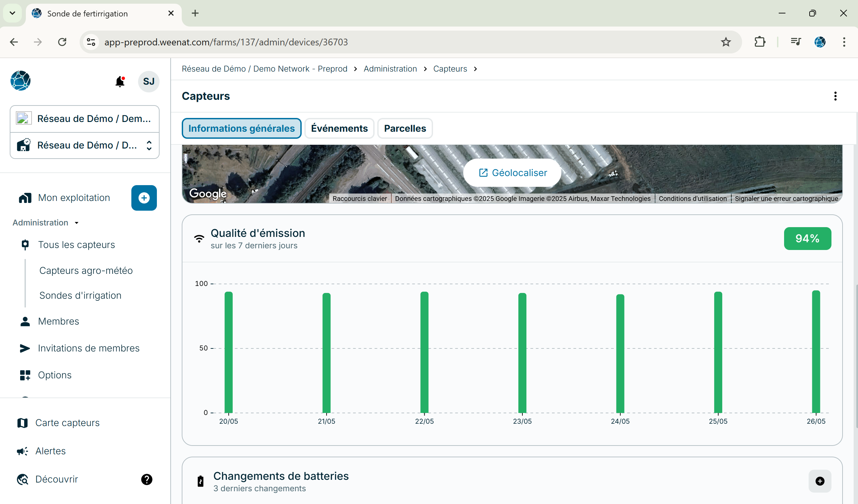Expand farm selector with up-down arrows
The height and width of the screenshot is (504, 858).
coord(149,145)
